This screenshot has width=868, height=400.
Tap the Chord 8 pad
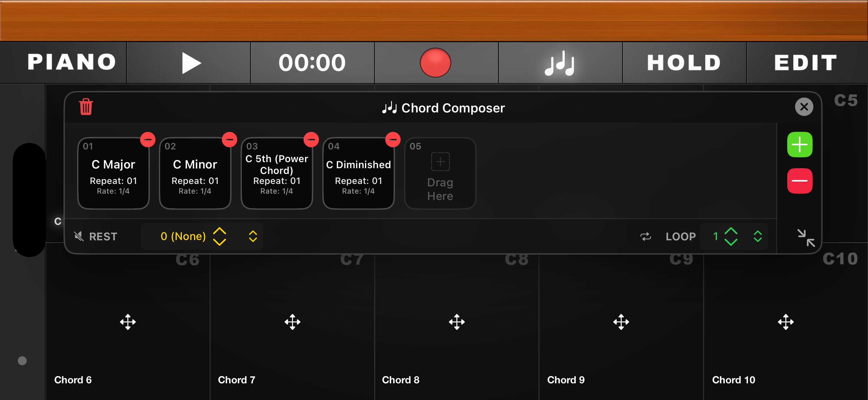[x=457, y=322]
